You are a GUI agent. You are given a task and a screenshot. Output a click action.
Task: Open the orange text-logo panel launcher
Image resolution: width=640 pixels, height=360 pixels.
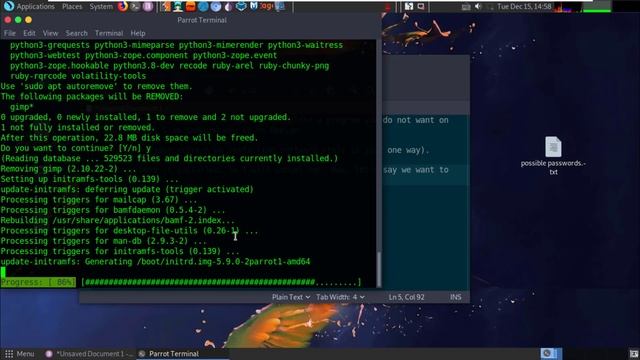point(267,7)
